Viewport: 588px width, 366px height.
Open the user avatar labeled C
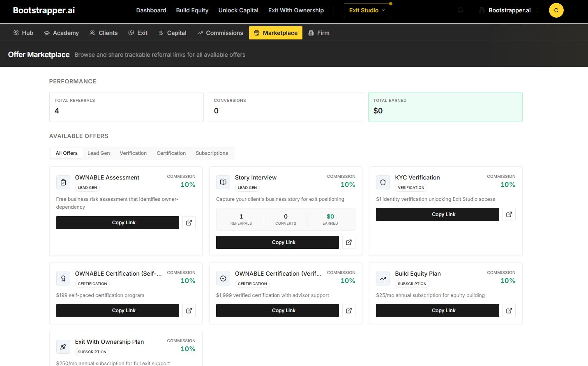coord(556,10)
